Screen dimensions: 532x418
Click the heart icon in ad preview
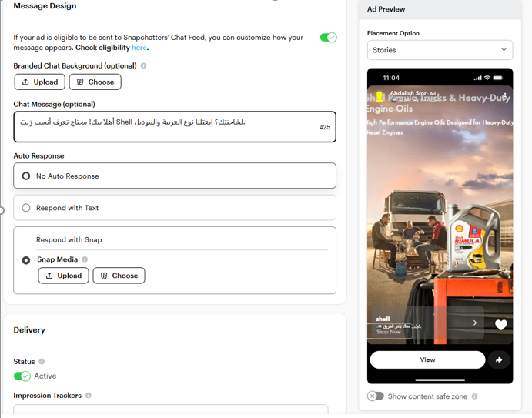(x=500, y=325)
